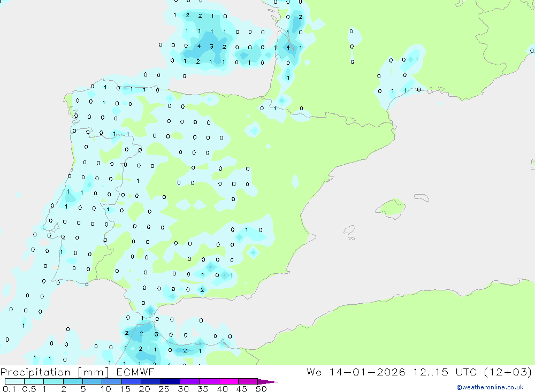
Task: Click the legend's pointed arrow end past 50
Action: pyautogui.click(x=267, y=382)
